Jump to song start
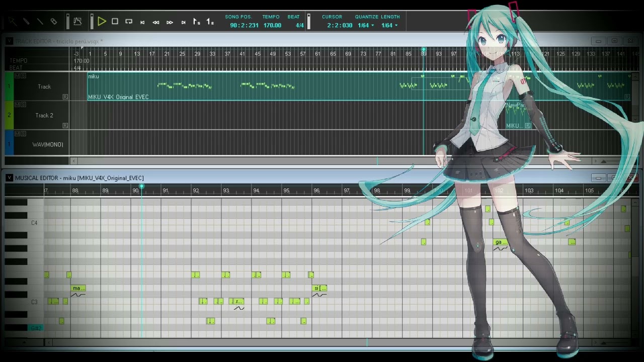This screenshot has height=362, width=644. coord(142,22)
